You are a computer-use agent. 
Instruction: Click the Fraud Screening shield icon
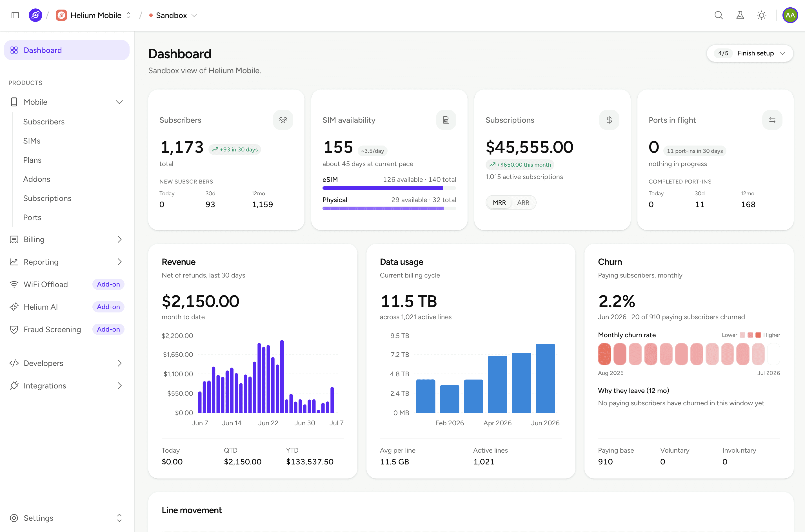point(14,329)
